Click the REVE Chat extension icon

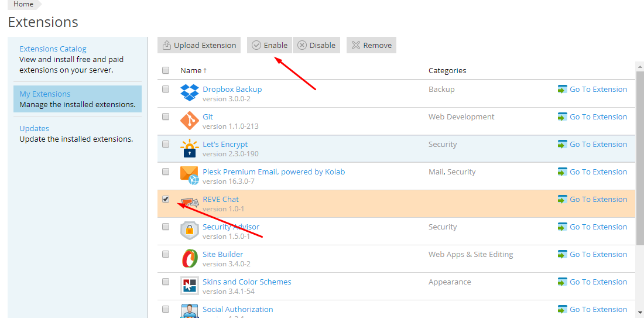pyautogui.click(x=190, y=203)
